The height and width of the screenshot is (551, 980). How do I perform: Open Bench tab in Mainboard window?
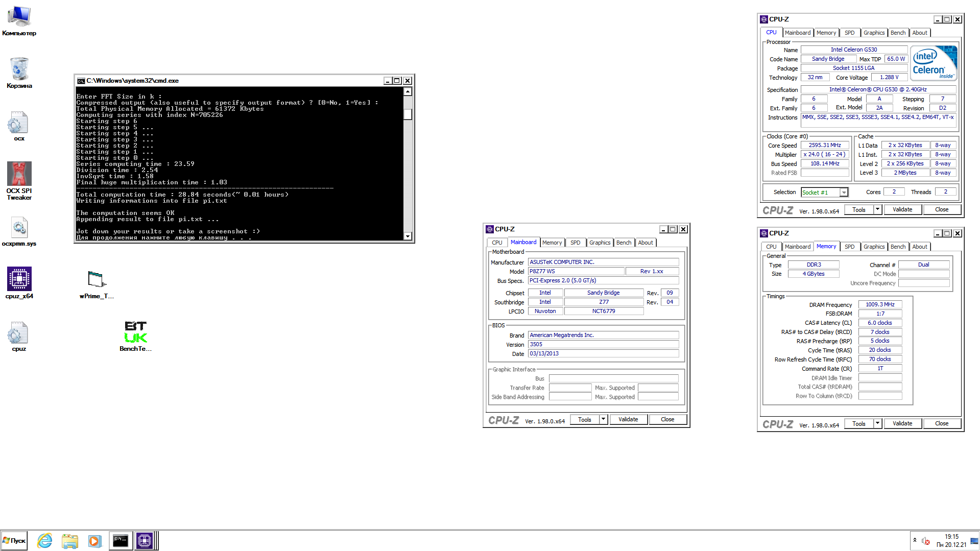[x=624, y=243]
